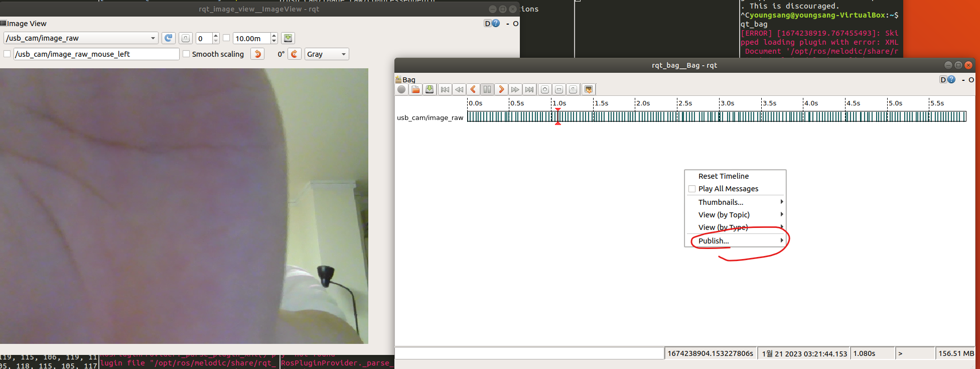The width and height of the screenshot is (980, 369).
Task: Click the [ERROR] line in the terminal
Action: (x=819, y=33)
